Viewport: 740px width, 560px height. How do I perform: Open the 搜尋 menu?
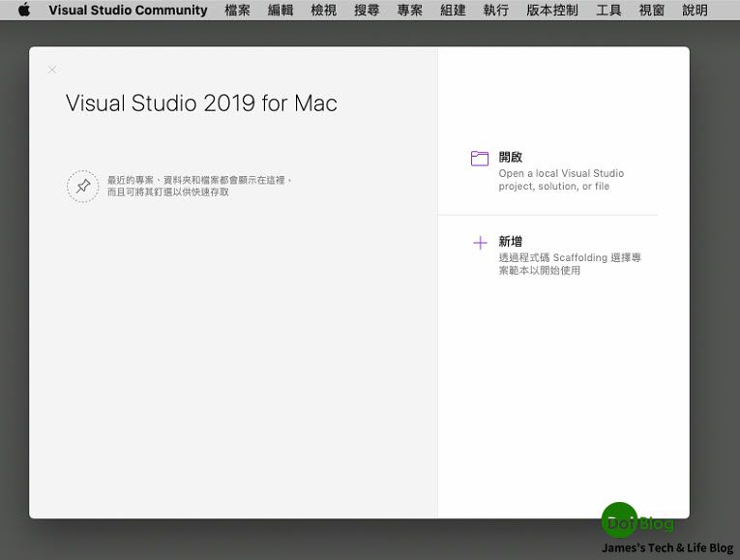[367, 10]
